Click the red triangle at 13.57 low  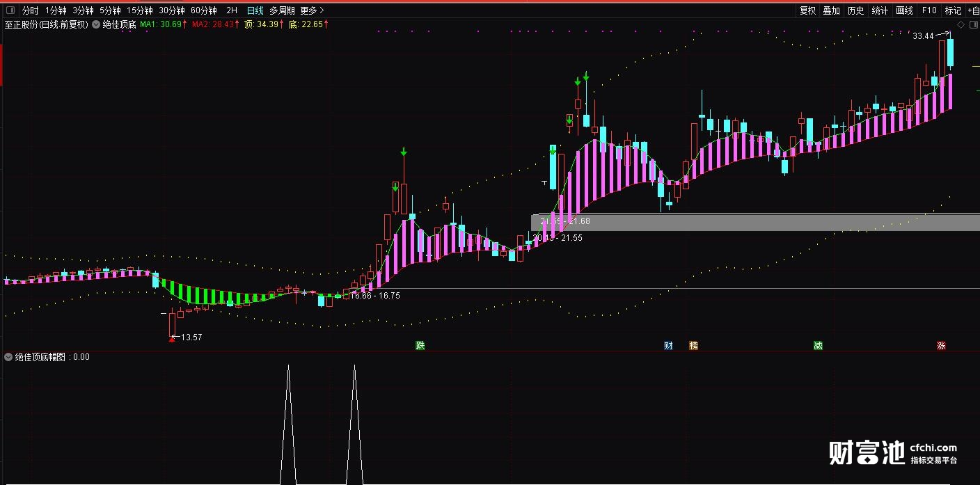[x=172, y=339]
